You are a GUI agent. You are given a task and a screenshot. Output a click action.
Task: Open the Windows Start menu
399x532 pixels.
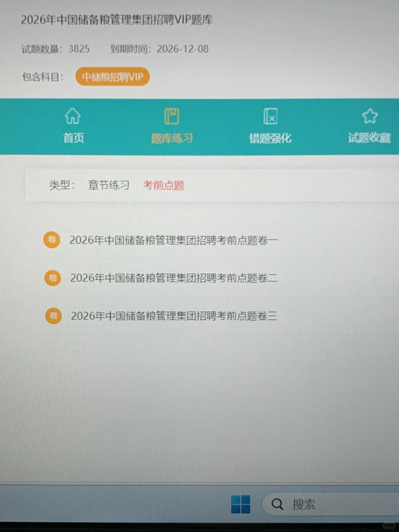click(241, 504)
